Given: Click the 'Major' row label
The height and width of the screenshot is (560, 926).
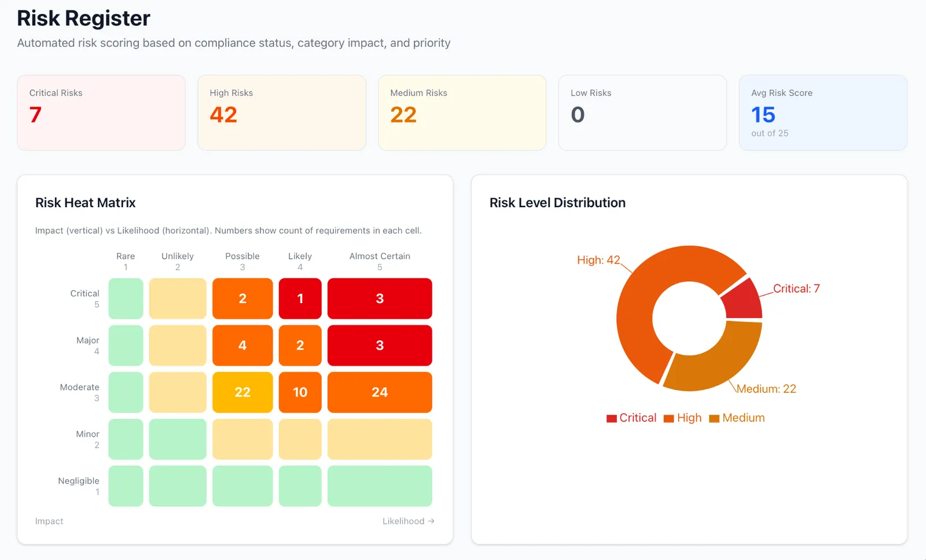Looking at the screenshot, I should pyautogui.click(x=88, y=340).
